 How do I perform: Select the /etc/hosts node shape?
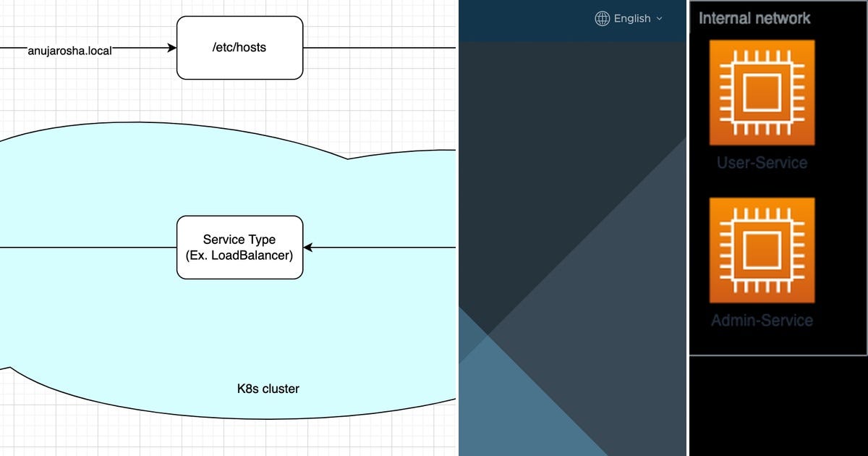tap(239, 48)
